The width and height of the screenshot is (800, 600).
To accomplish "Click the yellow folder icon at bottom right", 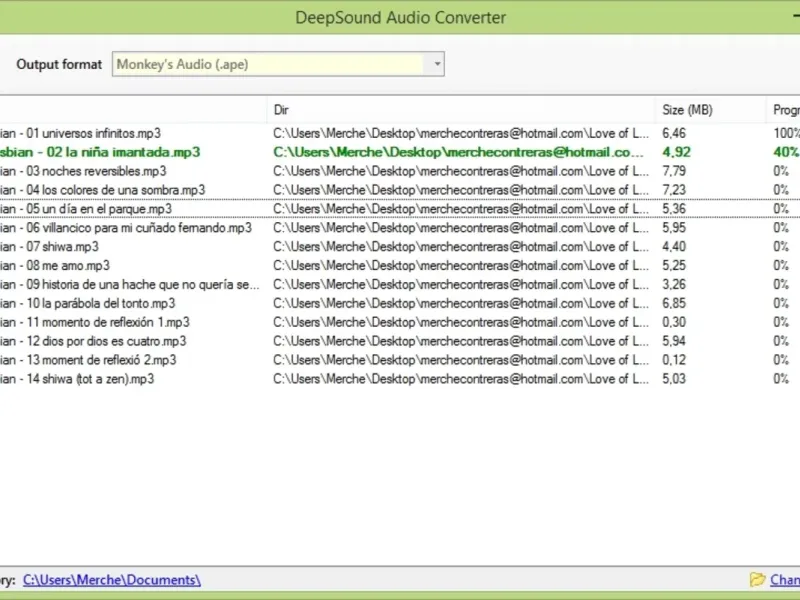I will (758, 580).
